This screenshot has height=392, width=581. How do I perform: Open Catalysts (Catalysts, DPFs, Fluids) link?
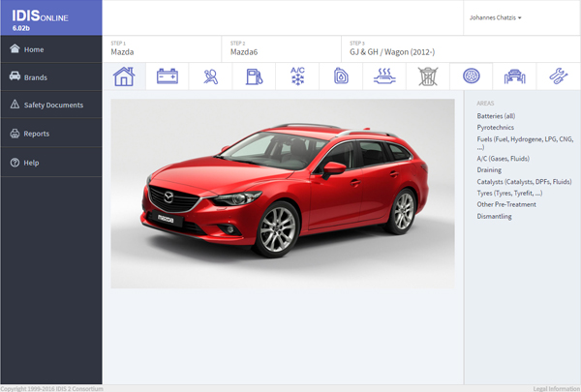click(524, 182)
